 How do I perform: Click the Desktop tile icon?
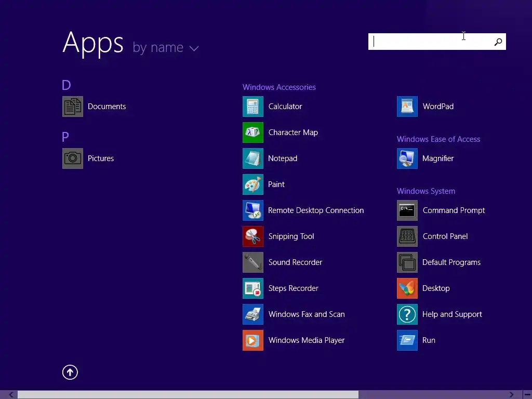pyautogui.click(x=407, y=288)
